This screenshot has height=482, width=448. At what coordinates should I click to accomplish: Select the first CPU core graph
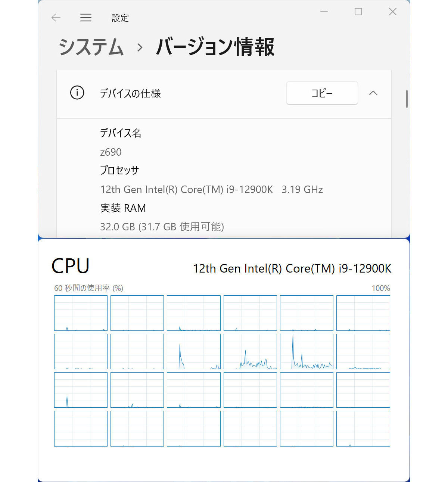pos(81,313)
